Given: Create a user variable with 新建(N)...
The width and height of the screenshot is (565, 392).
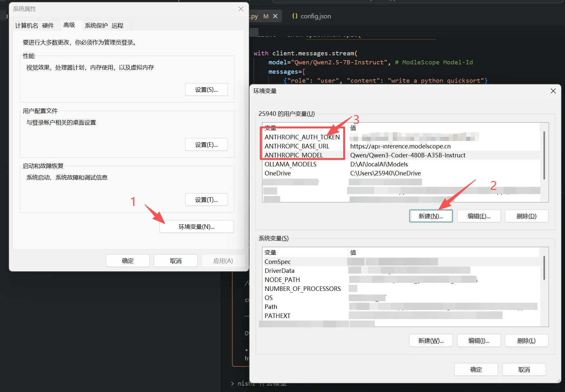Looking at the screenshot, I should [431, 216].
